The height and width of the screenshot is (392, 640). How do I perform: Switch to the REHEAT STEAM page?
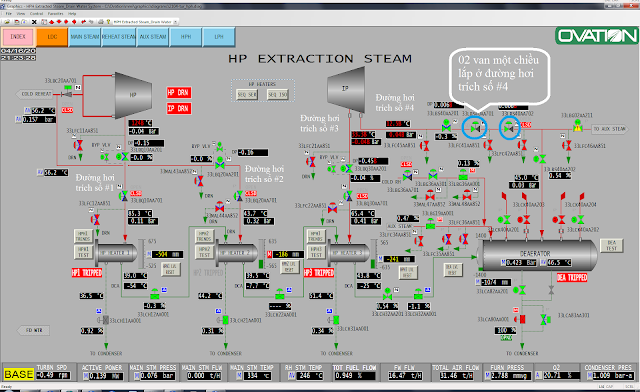118,37
